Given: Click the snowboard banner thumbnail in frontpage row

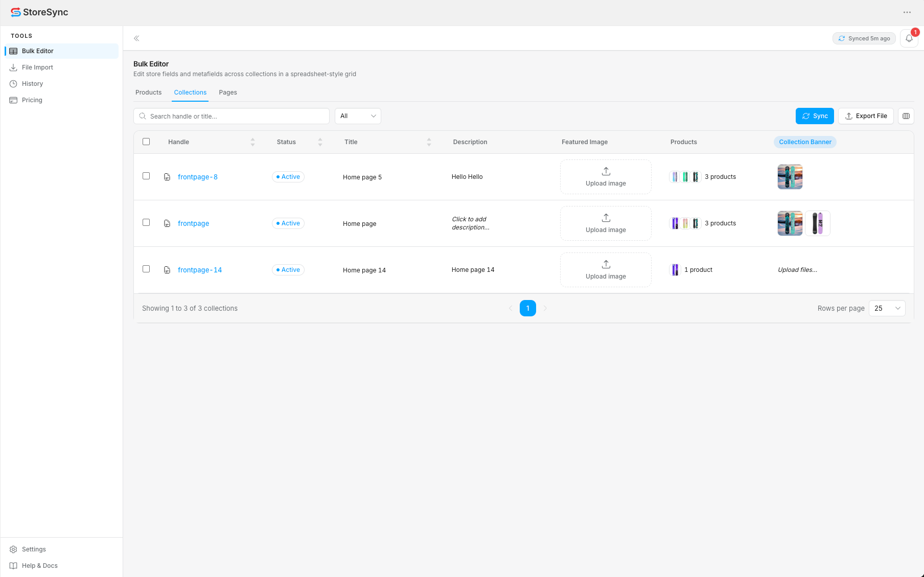Looking at the screenshot, I should click(818, 223).
